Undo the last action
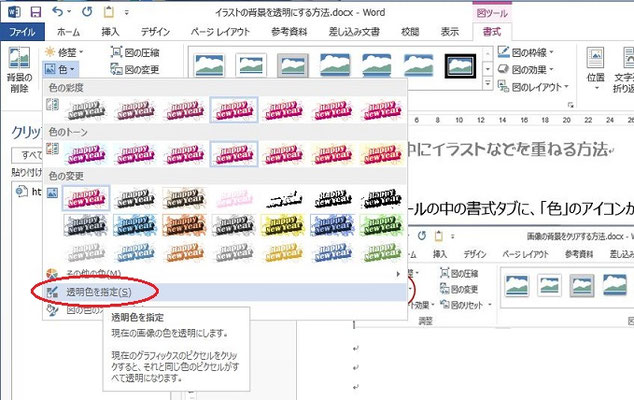The image size is (634, 400). click(x=58, y=12)
